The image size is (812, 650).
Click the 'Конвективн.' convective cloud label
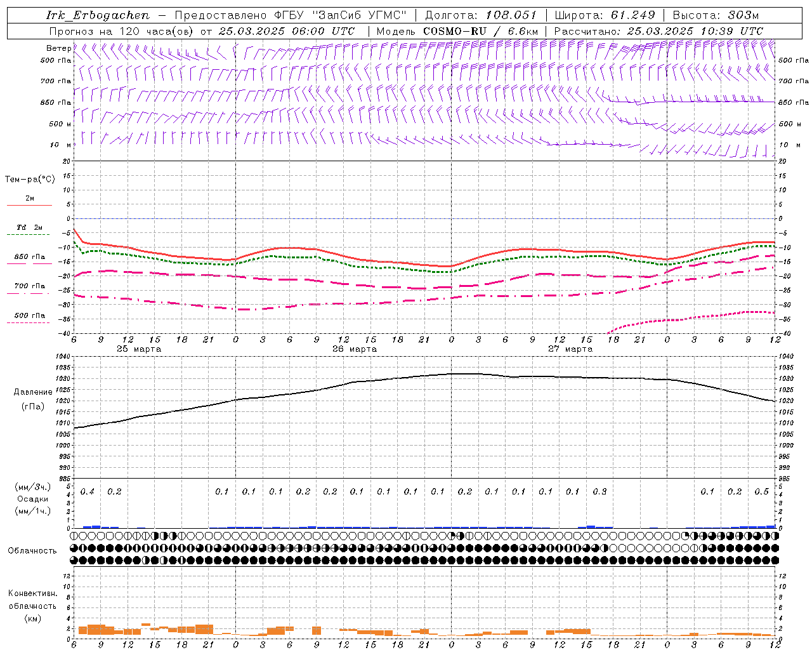tap(32, 594)
